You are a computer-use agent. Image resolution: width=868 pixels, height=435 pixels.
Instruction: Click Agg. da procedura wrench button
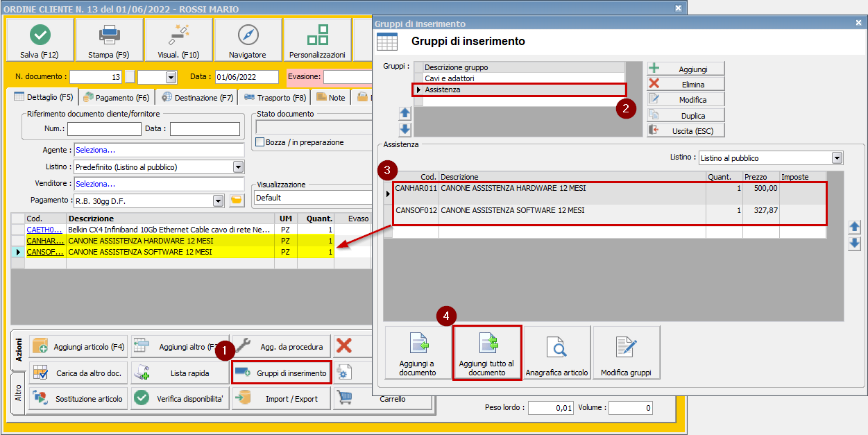click(x=281, y=346)
